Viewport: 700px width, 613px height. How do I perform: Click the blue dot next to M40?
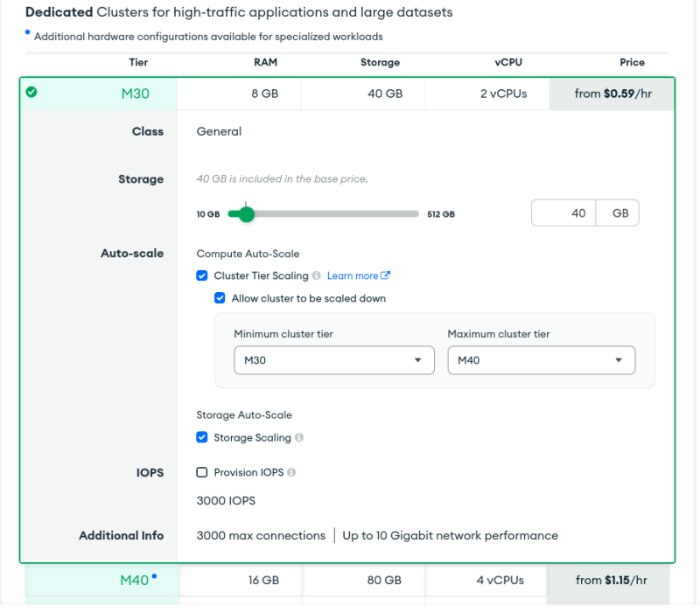click(155, 576)
